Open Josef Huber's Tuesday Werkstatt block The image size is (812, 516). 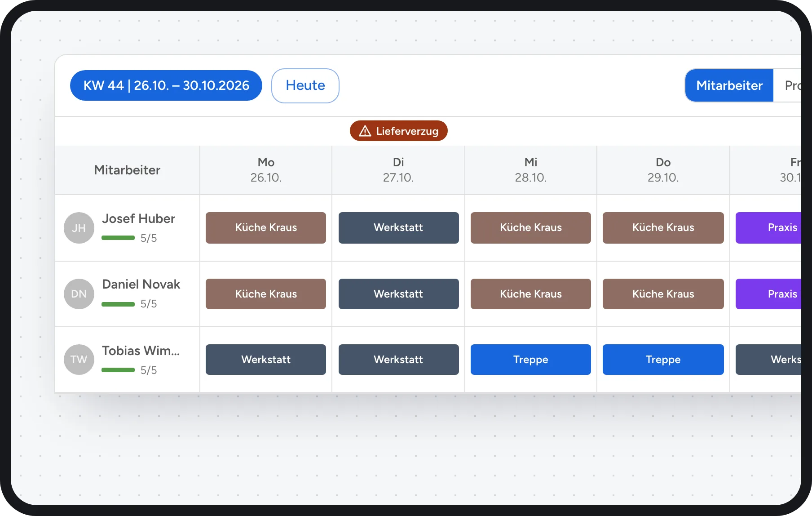pyautogui.click(x=399, y=228)
